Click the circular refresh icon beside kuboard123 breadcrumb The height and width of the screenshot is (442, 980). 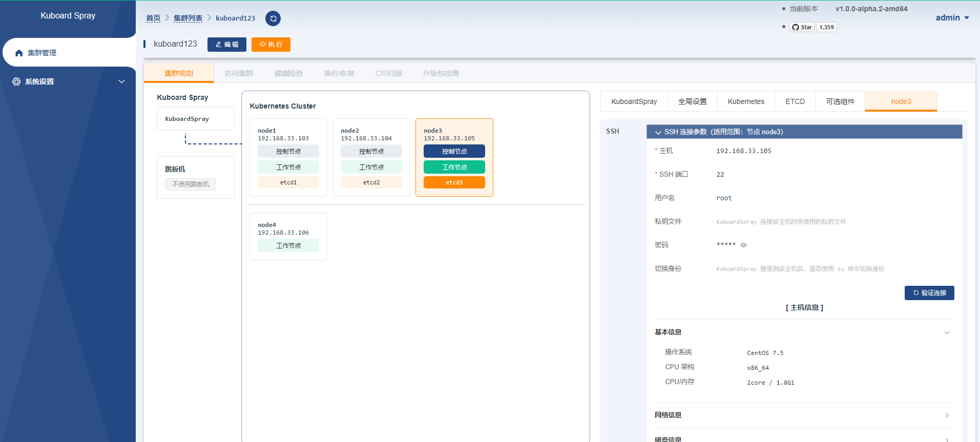[x=273, y=18]
